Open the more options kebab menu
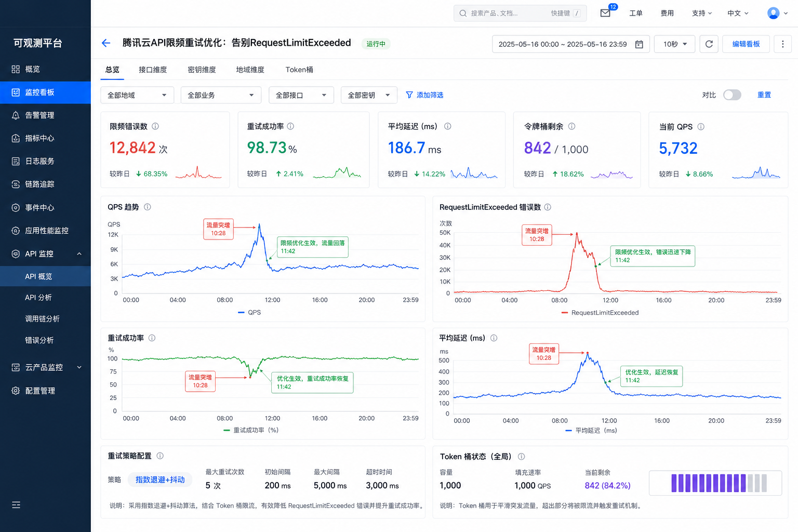798x532 pixels. click(x=782, y=44)
